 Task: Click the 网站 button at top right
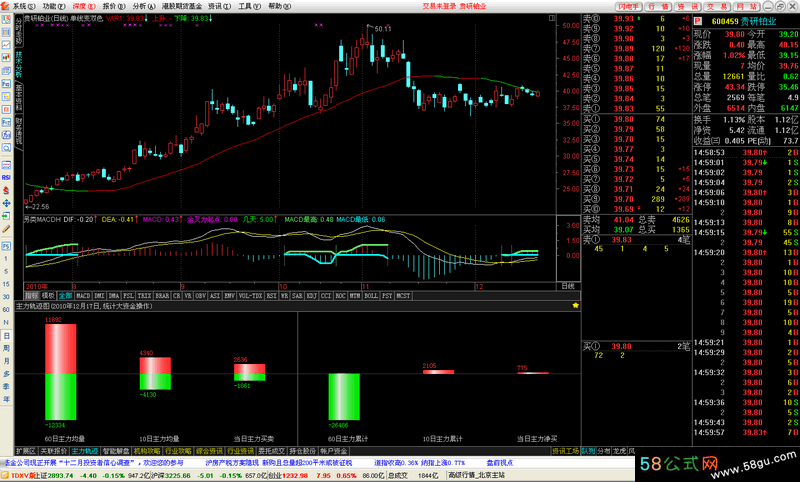pos(746,6)
